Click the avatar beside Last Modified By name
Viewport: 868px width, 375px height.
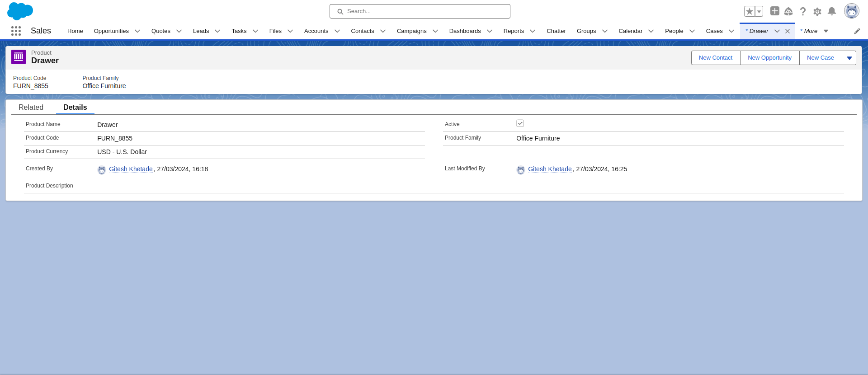(x=521, y=170)
